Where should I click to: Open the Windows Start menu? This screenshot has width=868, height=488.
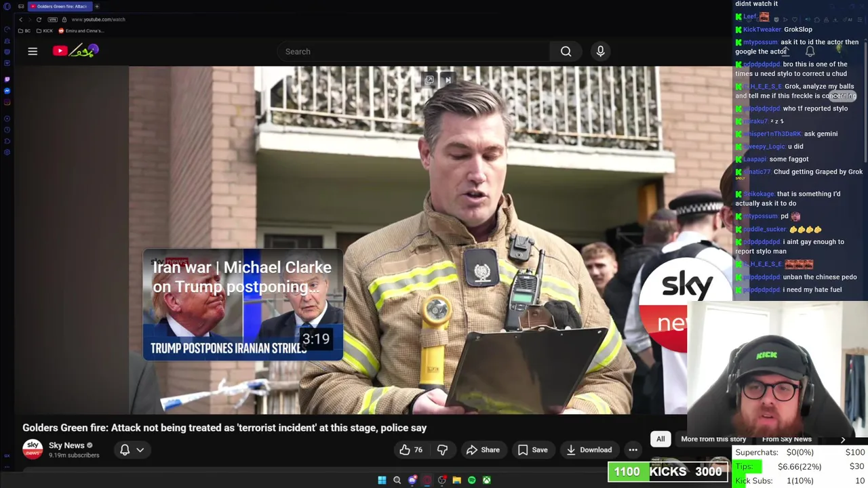coord(382,480)
